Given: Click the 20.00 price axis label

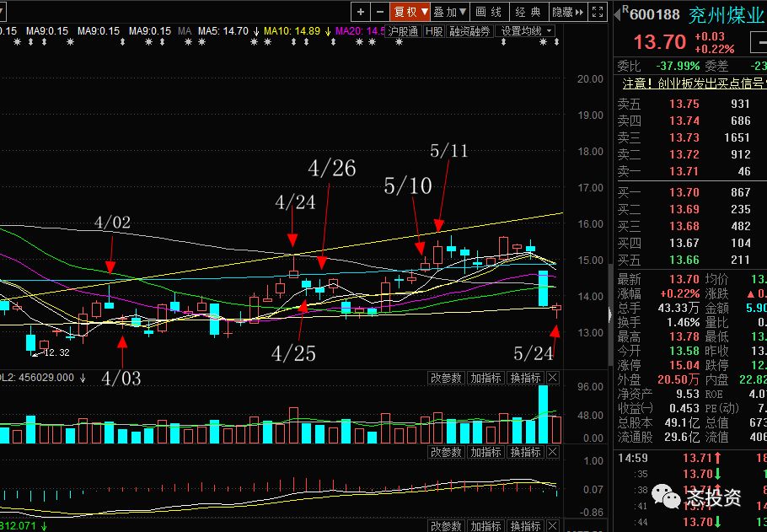Looking at the screenshot, I should coord(590,78).
